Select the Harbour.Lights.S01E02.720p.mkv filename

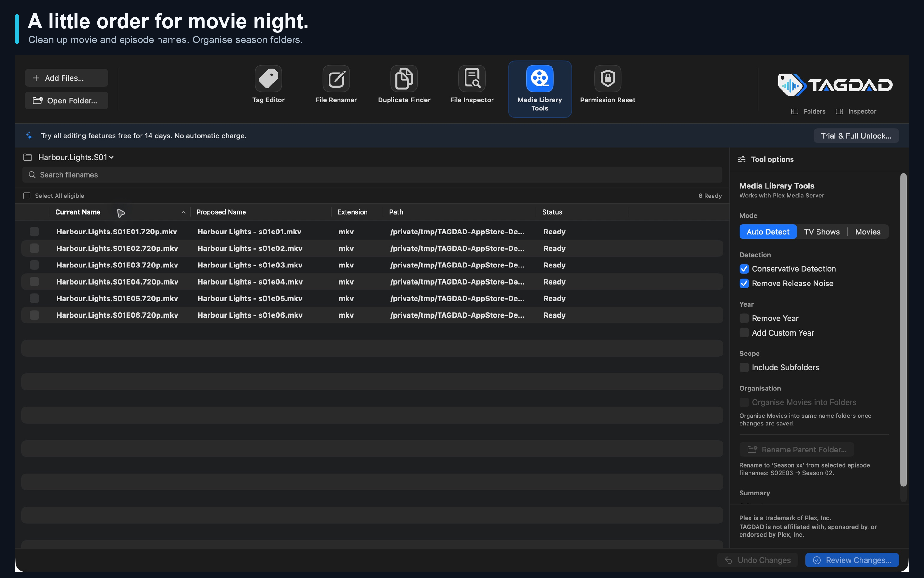click(117, 249)
